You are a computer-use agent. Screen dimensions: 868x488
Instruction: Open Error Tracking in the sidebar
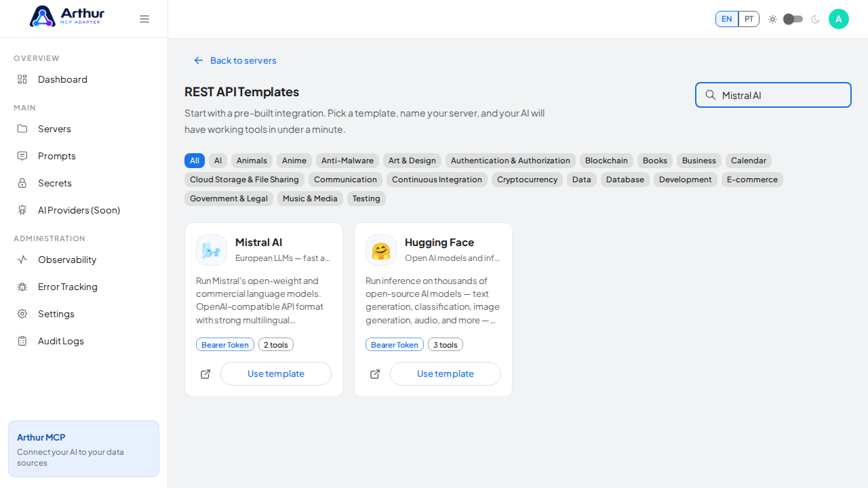point(83,287)
